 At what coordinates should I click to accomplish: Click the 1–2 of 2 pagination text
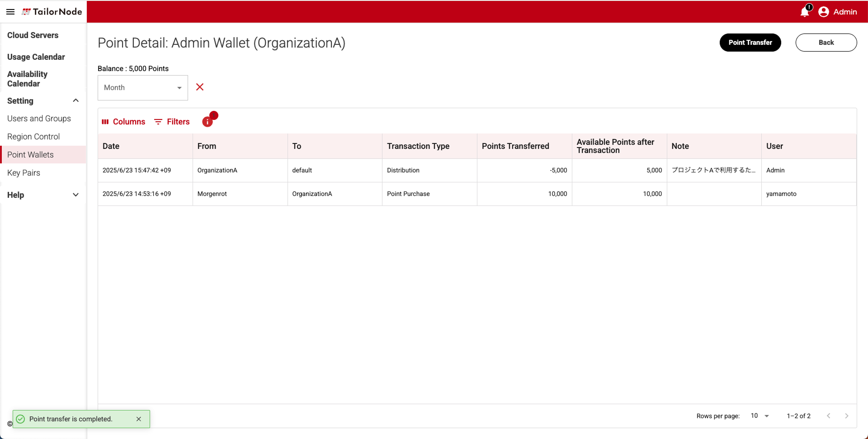point(798,416)
